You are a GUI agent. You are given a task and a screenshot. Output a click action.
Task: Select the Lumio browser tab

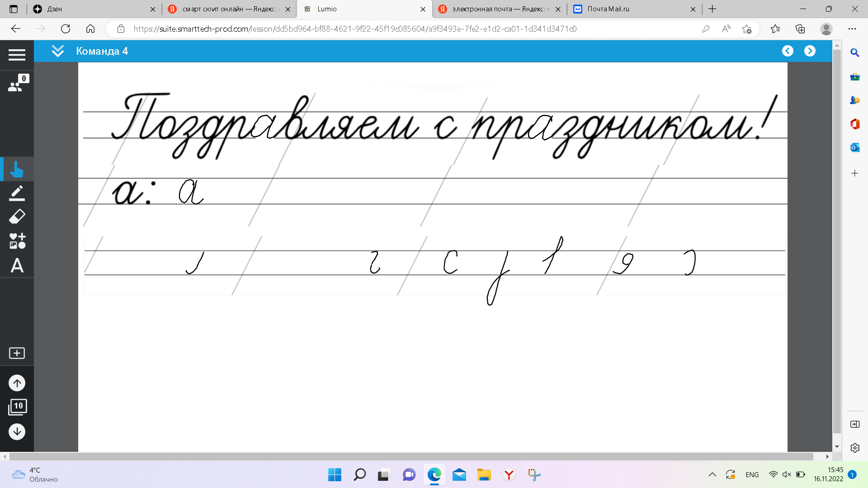point(364,9)
